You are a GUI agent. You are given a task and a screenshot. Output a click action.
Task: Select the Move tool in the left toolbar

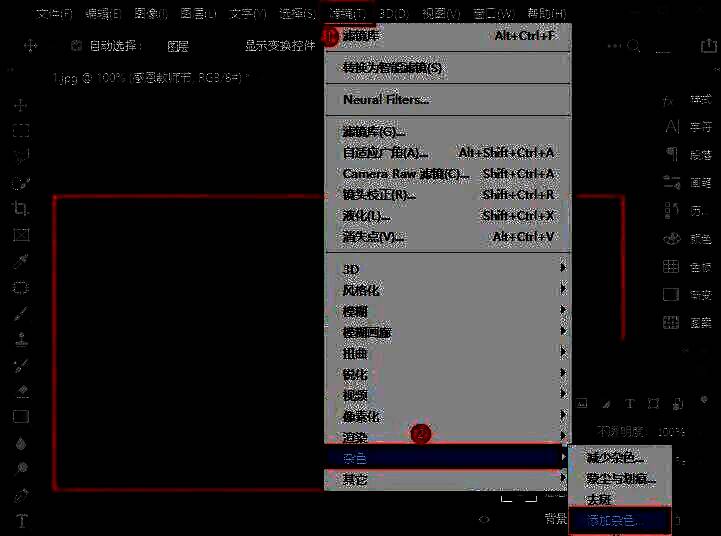[21, 105]
